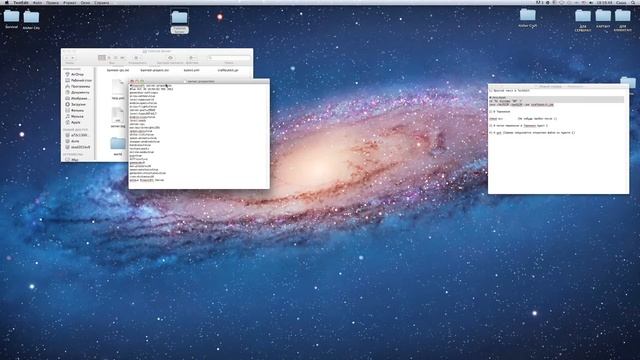Select the Картинки desktop folder
This screenshot has width=640, height=360.
[x=603, y=16]
